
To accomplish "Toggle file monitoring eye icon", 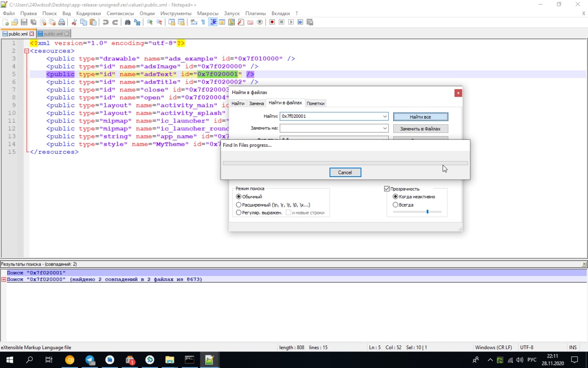I will [x=260, y=22].
